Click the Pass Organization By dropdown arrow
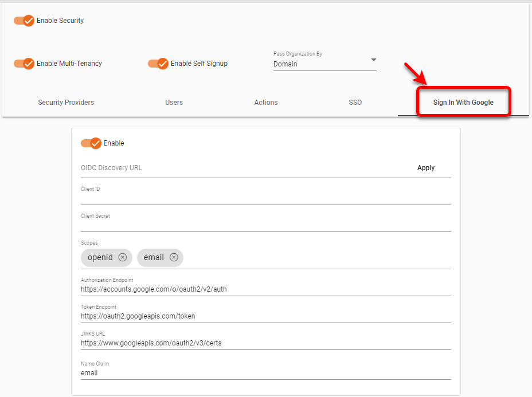 tap(373, 60)
